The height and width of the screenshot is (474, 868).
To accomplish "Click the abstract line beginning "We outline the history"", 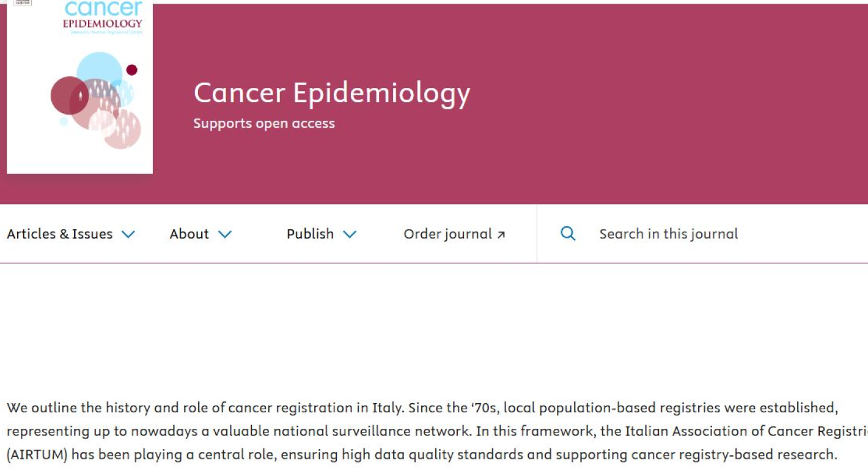I will pyautogui.click(x=422, y=407).
